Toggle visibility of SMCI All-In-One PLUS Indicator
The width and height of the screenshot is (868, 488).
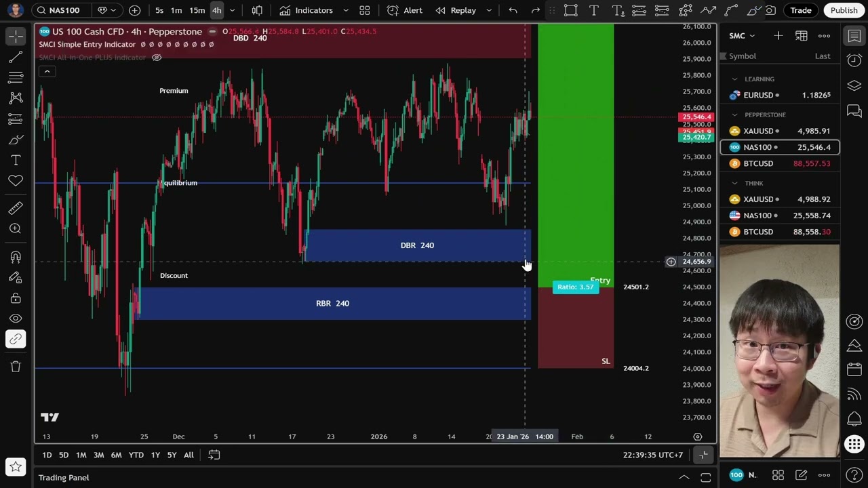click(x=157, y=58)
